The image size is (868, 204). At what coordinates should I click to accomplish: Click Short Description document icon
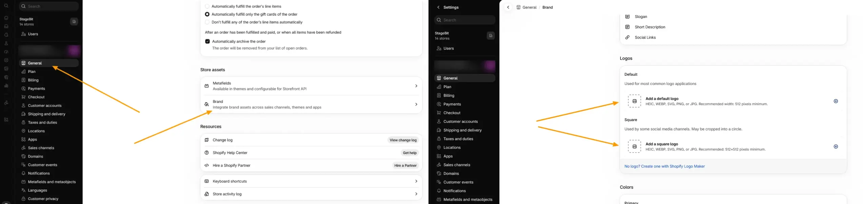627,27
